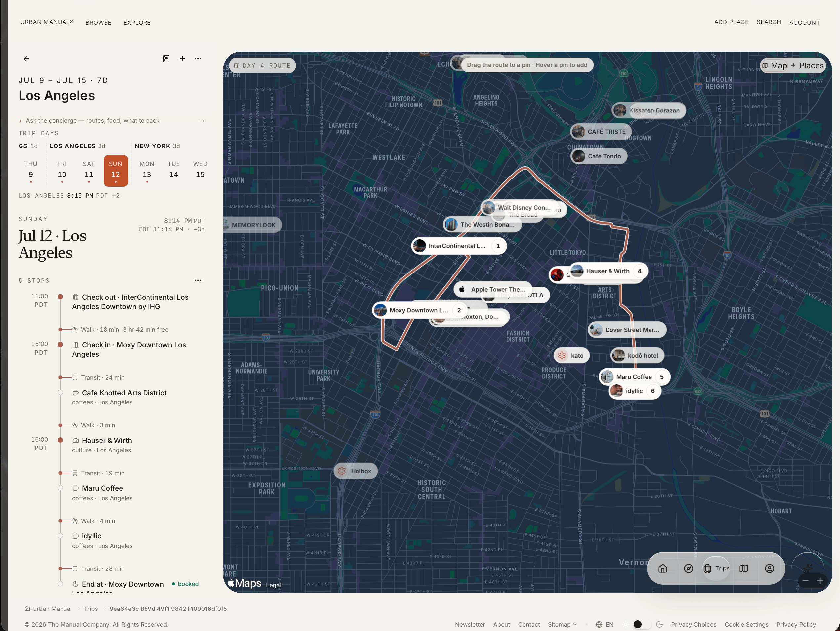Select the InterContinental map pin
The image size is (840, 631).
point(459,246)
